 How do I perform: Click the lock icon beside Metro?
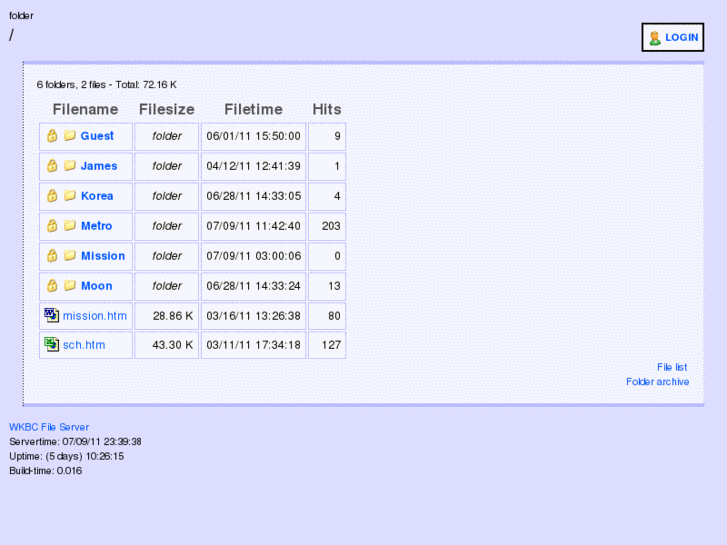(52, 226)
